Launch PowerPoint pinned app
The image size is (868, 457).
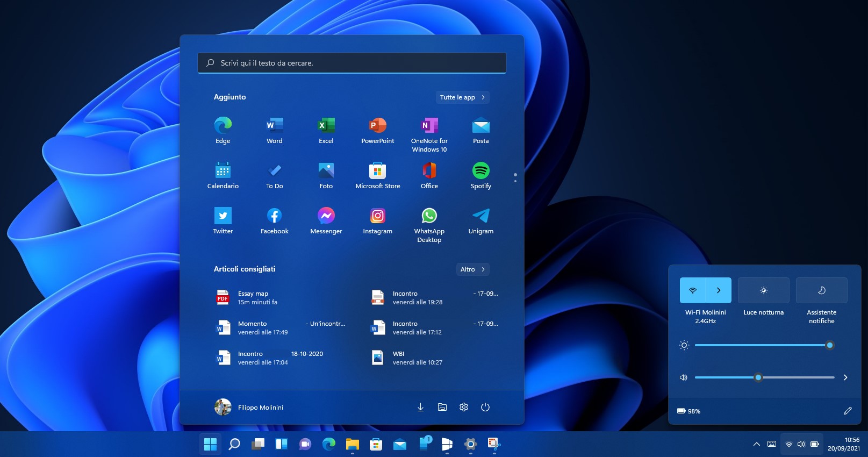378,131
